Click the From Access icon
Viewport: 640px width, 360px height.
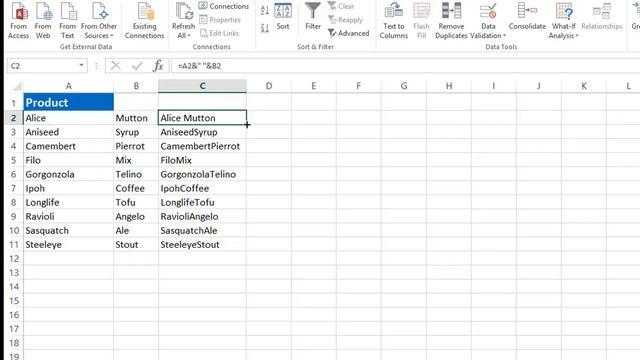18,20
